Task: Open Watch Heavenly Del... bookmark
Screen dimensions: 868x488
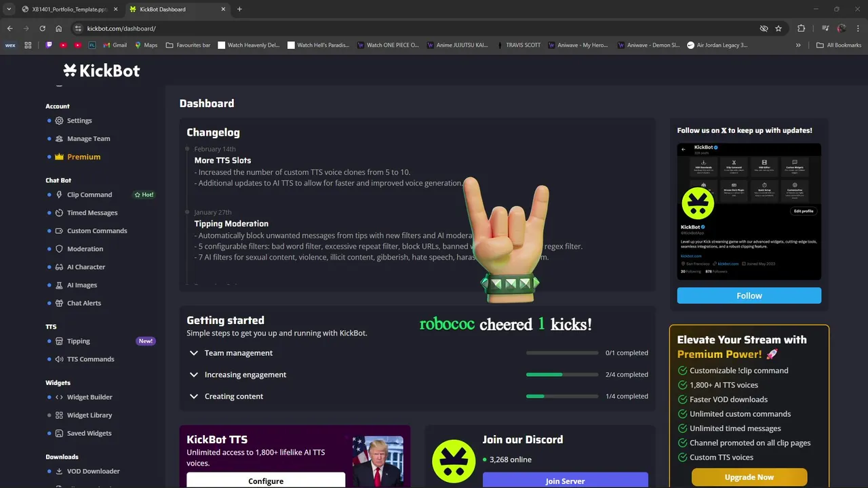Action: pyautogui.click(x=248, y=45)
